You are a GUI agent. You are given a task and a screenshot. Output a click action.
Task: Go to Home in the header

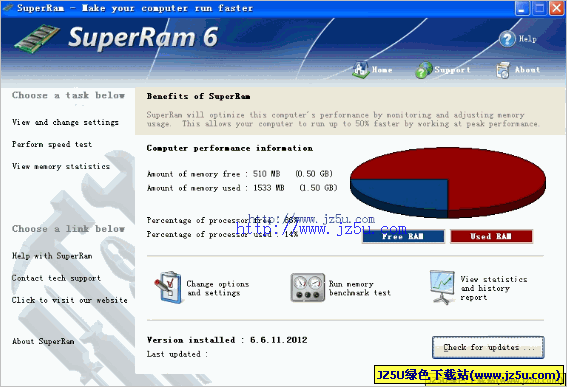382,70
